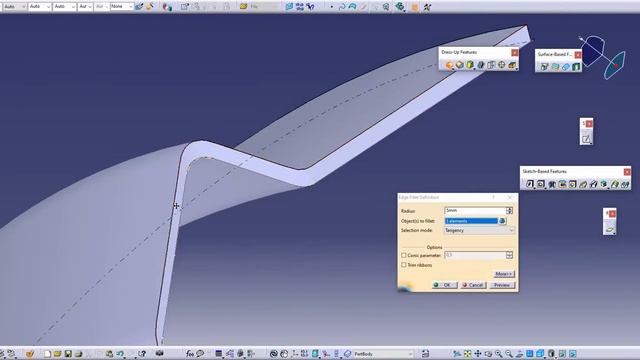This screenshot has width=640, height=360.
Task: Open the None dropdown in top toolbar
Action: 122,7
